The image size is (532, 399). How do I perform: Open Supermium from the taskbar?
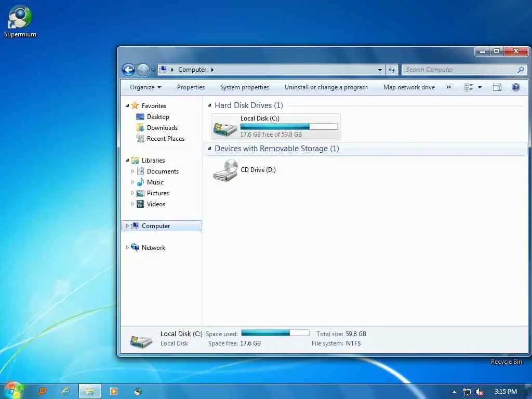(x=137, y=391)
